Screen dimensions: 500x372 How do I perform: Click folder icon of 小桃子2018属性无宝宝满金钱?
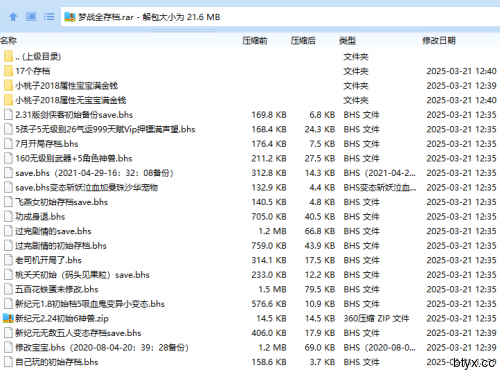tap(8, 100)
